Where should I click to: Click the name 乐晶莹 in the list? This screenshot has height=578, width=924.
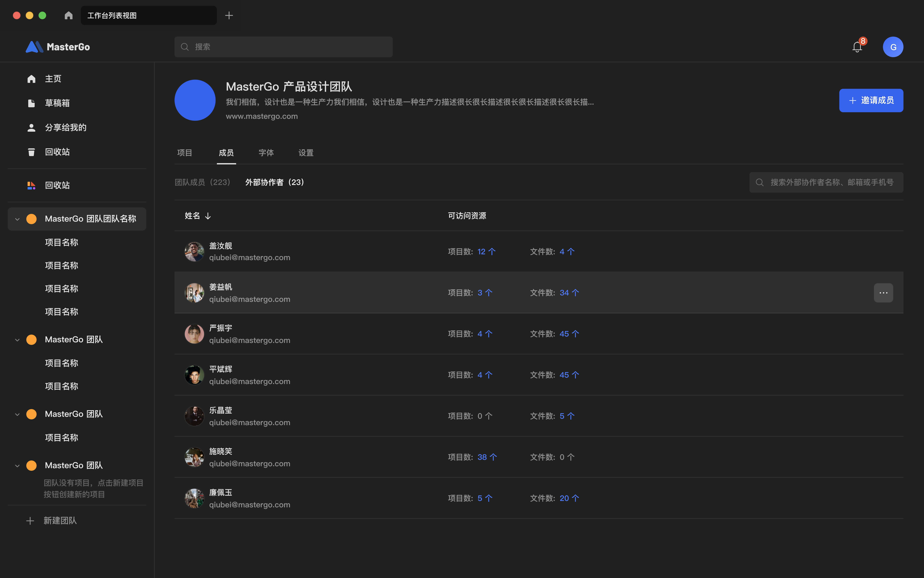(221, 410)
